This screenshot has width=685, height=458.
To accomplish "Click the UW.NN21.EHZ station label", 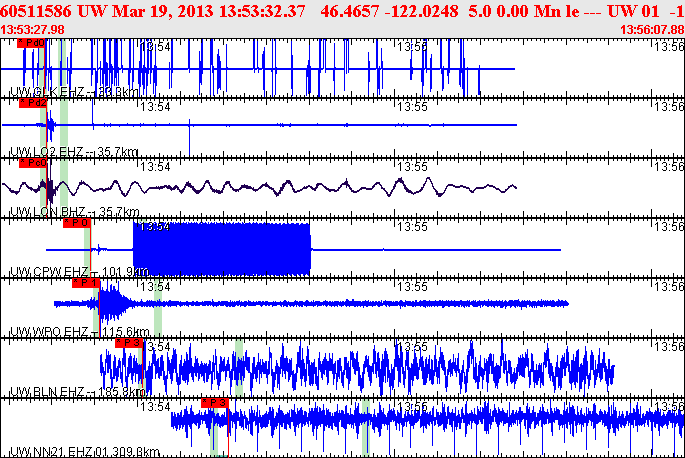I will (x=52, y=452).
